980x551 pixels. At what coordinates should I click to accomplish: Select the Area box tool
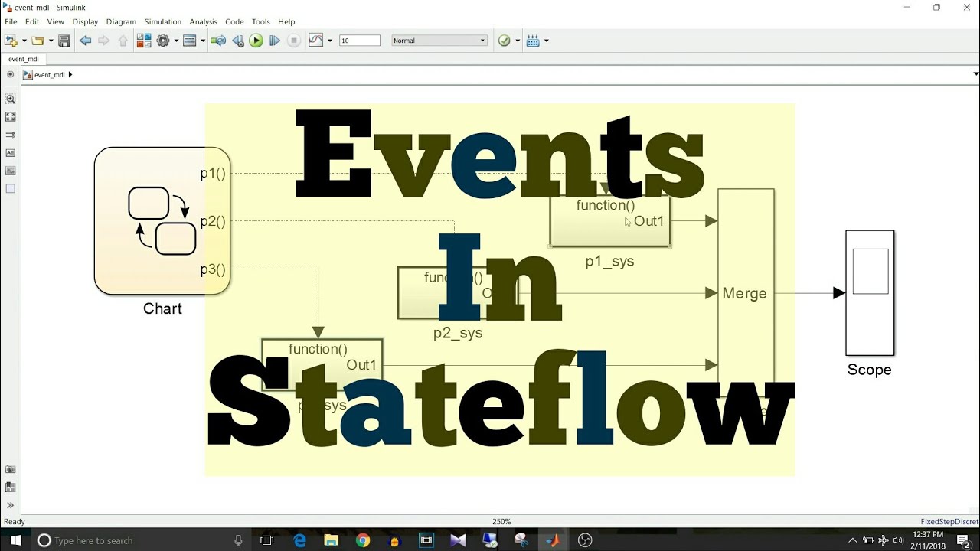coord(11,188)
